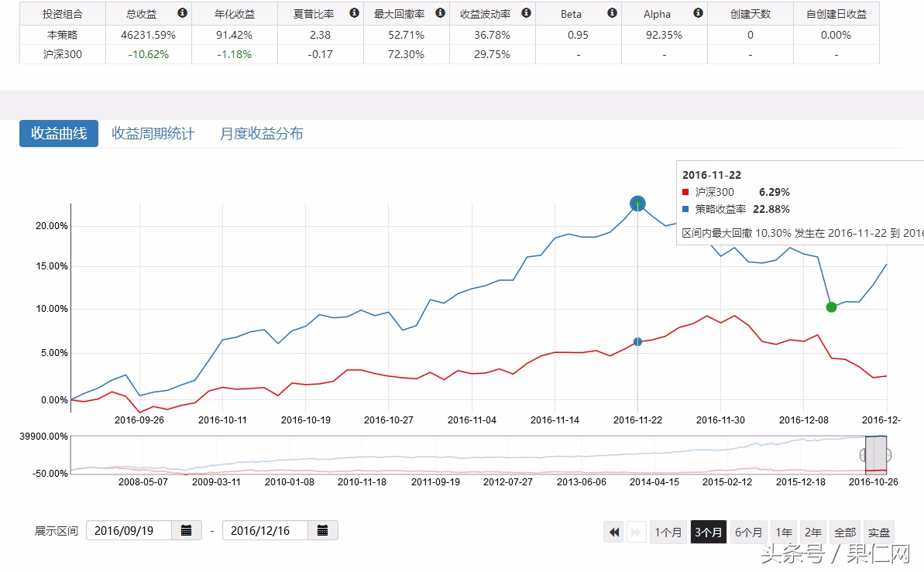
Task: Select the 6个月 time range
Action: point(748,532)
